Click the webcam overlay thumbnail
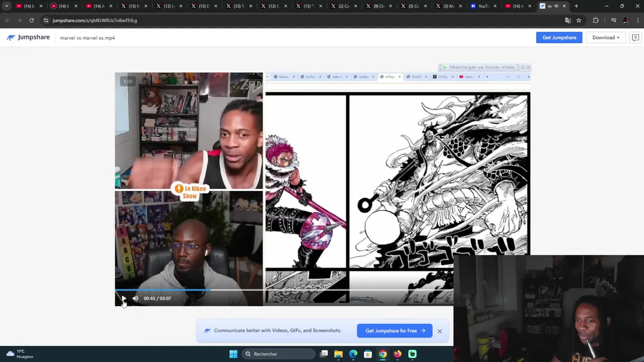The width and height of the screenshot is (644, 362). [x=548, y=308]
